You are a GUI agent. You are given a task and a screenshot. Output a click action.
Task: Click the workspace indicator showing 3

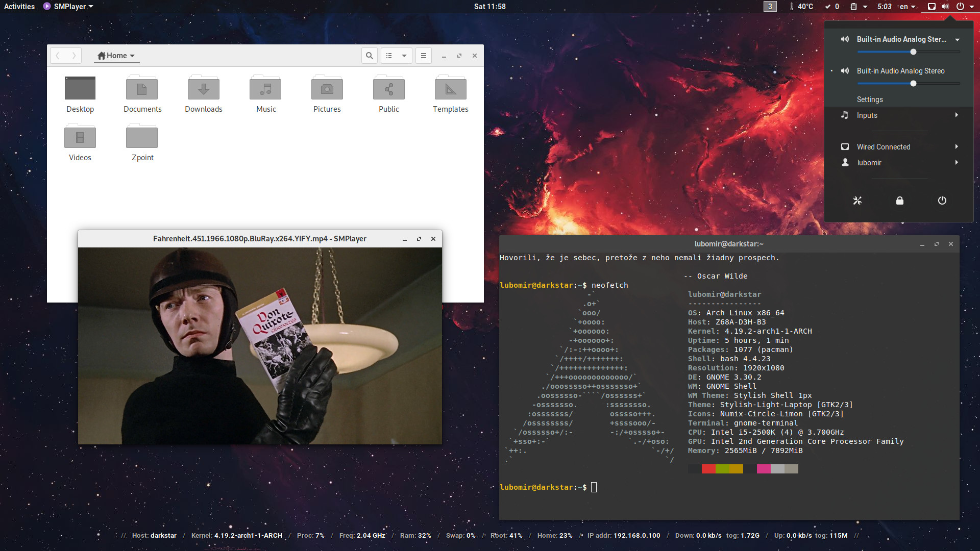pos(770,7)
